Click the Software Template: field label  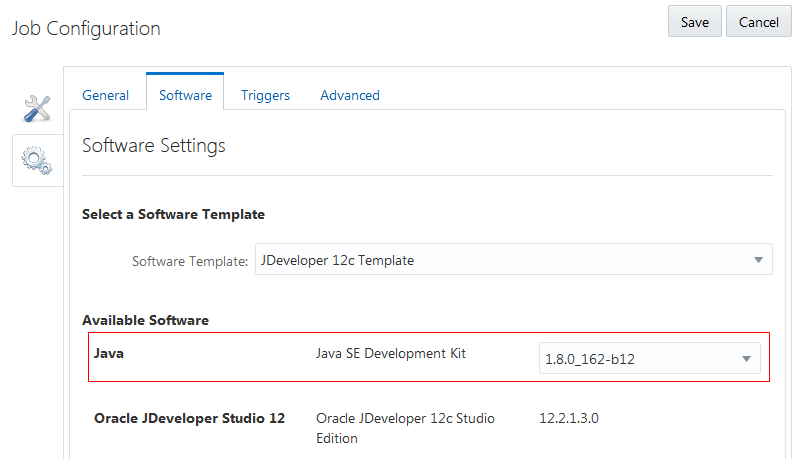tap(190, 261)
